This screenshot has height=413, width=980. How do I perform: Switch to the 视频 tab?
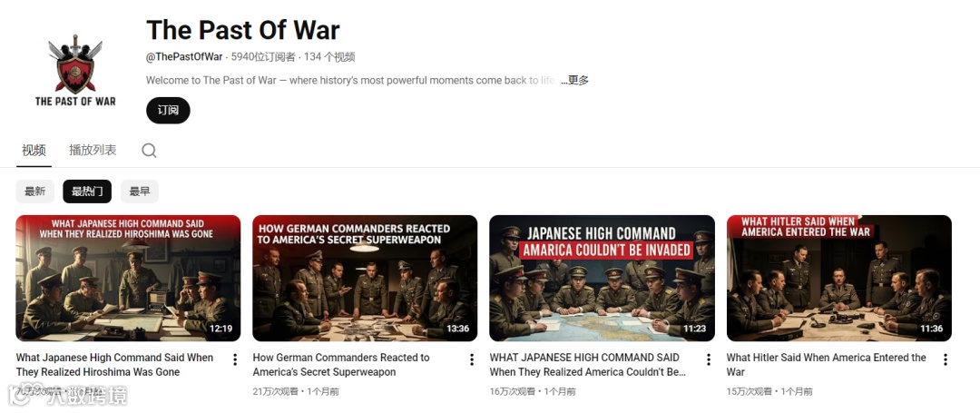(34, 150)
